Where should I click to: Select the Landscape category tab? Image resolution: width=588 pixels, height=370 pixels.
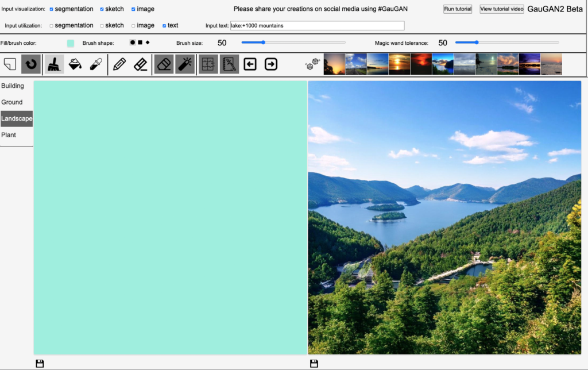17,118
